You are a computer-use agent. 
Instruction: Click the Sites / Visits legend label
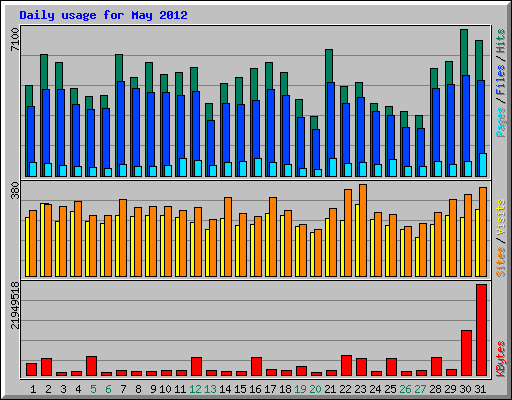[500, 238]
